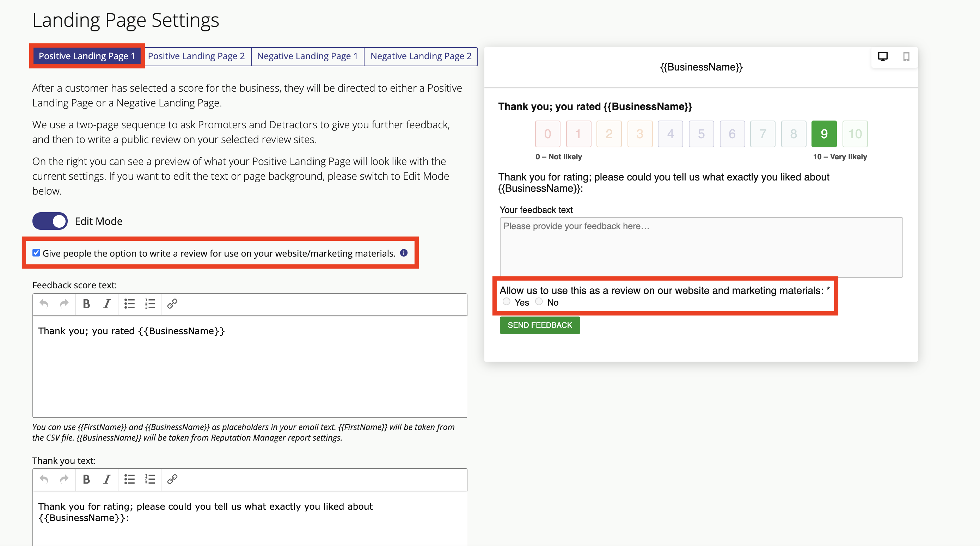Click into Feedback score text editor body
Screen dimensions: 980x546
coord(250,367)
